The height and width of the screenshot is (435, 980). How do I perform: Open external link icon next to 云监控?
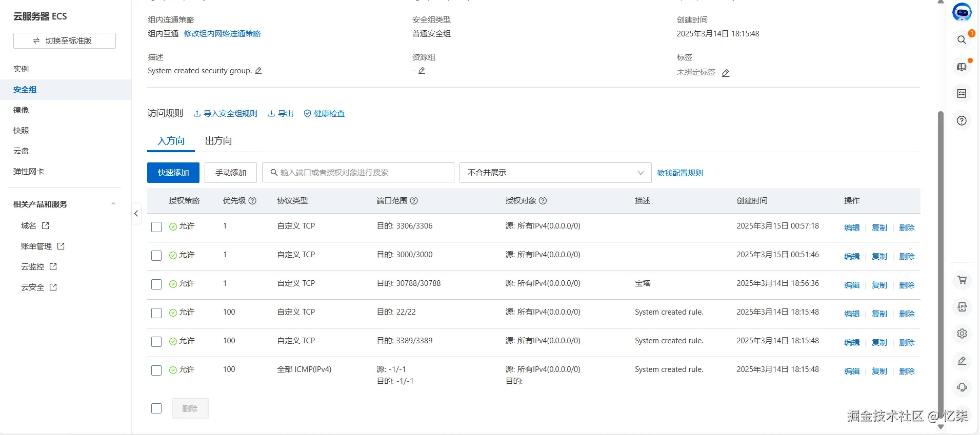click(x=53, y=266)
